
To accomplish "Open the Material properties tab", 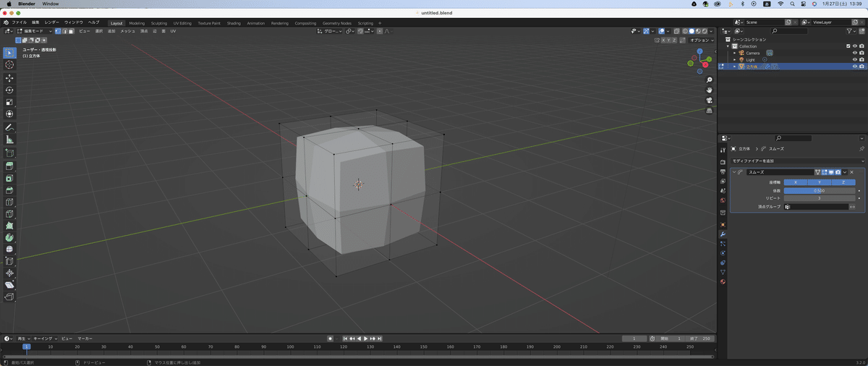I will point(723,281).
